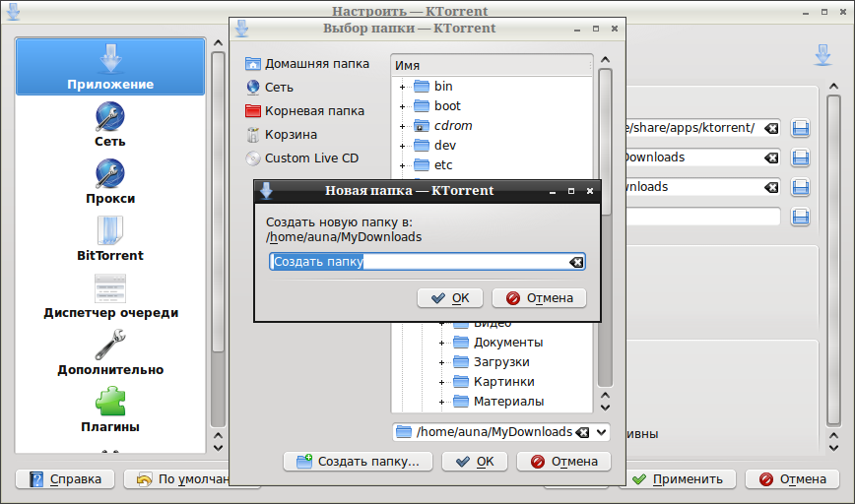
Task: Browse folder for nloads path field
Action: click(801, 187)
